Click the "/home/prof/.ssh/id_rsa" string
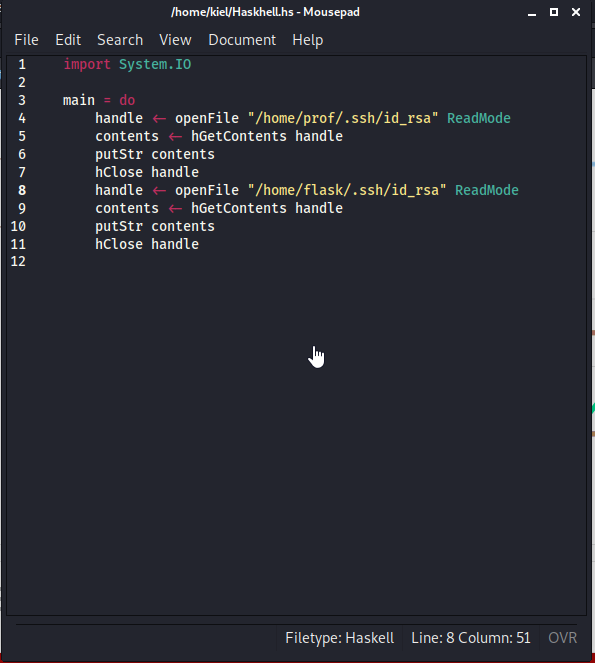 tap(343, 118)
